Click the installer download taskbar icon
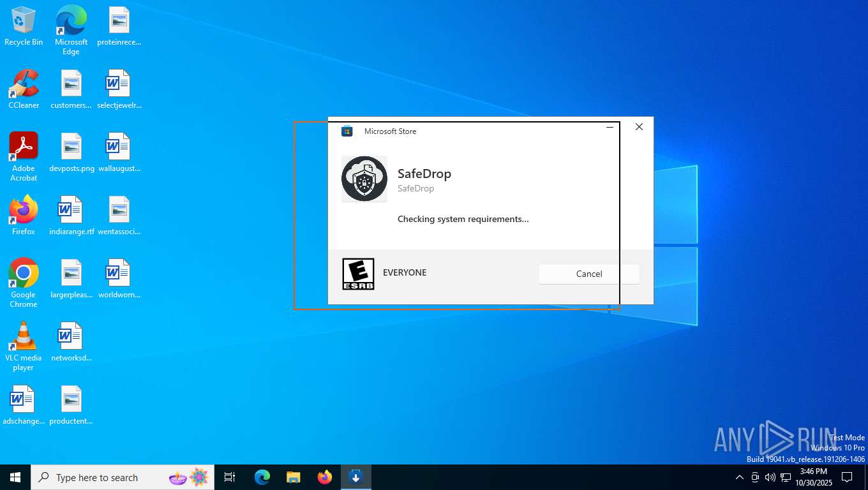Viewport: 868px width, 490px height. pos(355,477)
